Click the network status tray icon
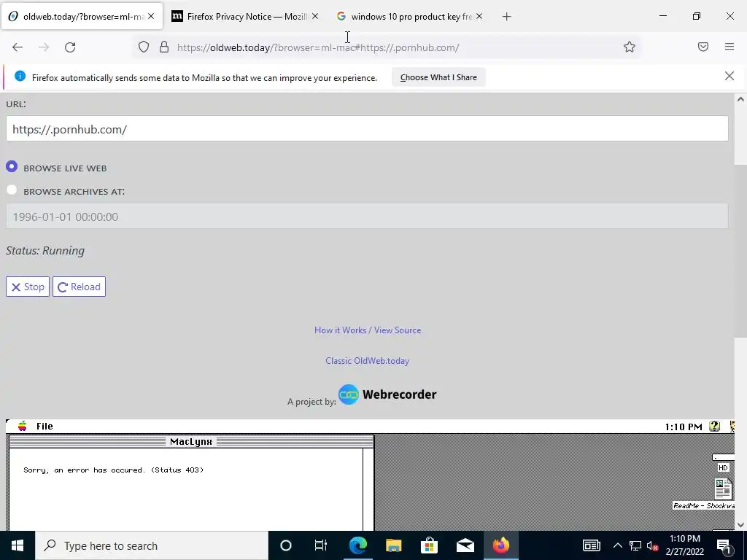747x560 pixels. click(x=635, y=545)
